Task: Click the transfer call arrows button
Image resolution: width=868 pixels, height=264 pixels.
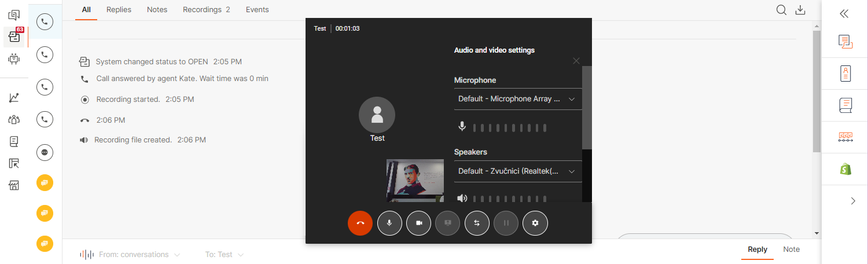Action: coord(477,223)
